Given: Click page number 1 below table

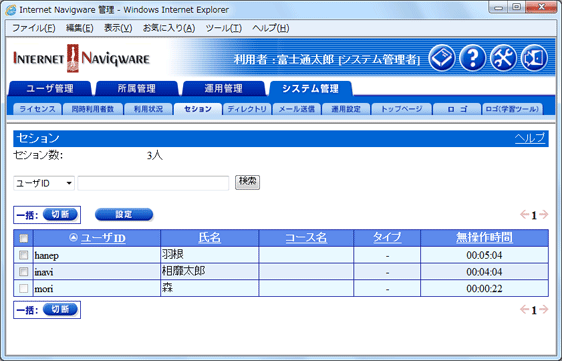Looking at the screenshot, I should [534, 310].
